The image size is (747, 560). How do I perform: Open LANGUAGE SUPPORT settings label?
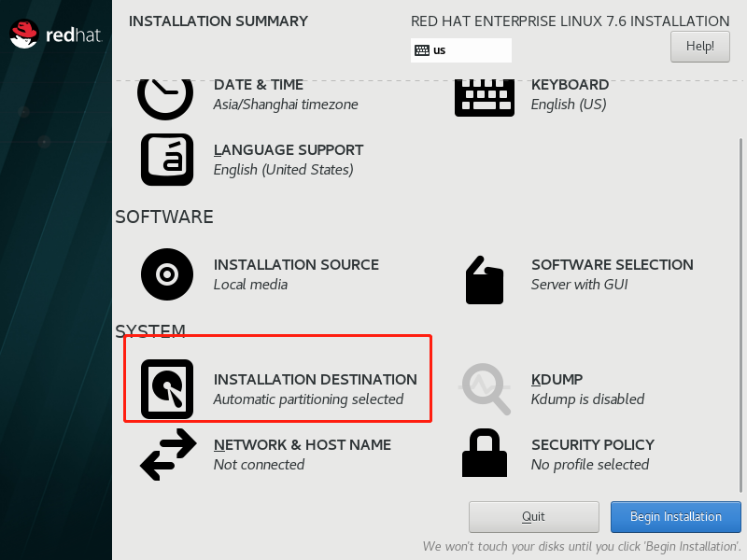pyautogui.click(x=289, y=150)
